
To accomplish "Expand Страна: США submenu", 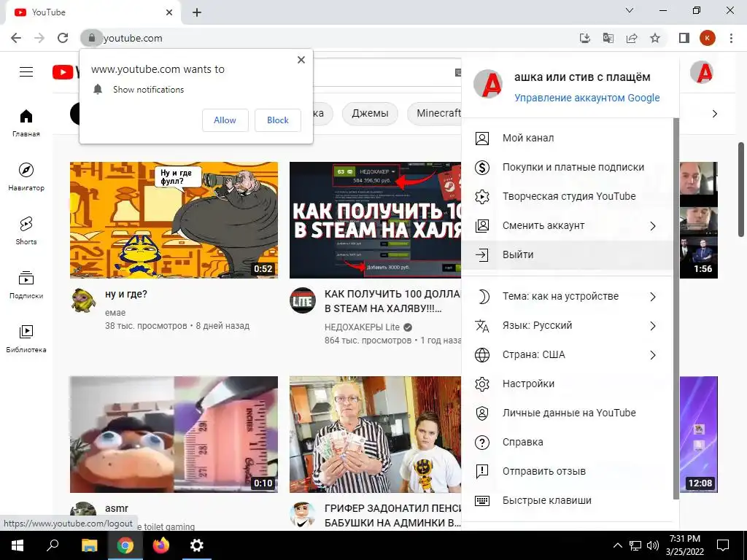I will pyautogui.click(x=567, y=355).
